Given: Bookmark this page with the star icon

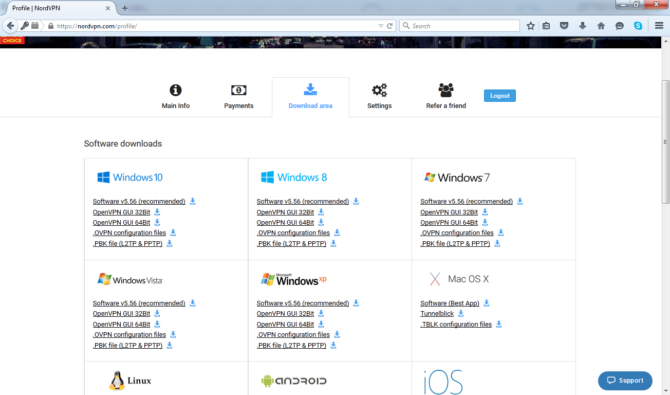Looking at the screenshot, I should (x=531, y=26).
